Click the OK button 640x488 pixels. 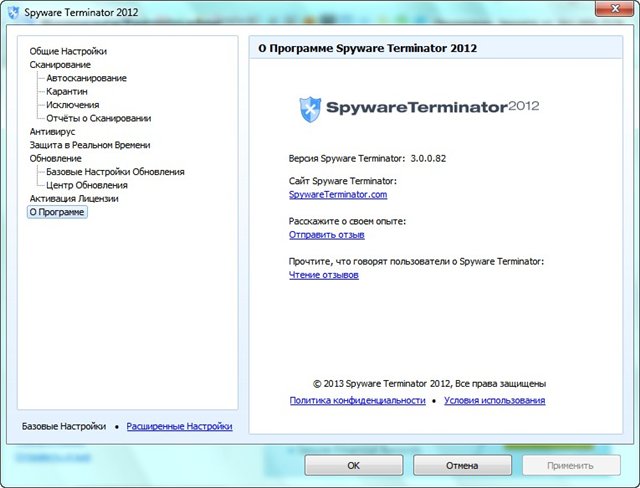point(353,466)
